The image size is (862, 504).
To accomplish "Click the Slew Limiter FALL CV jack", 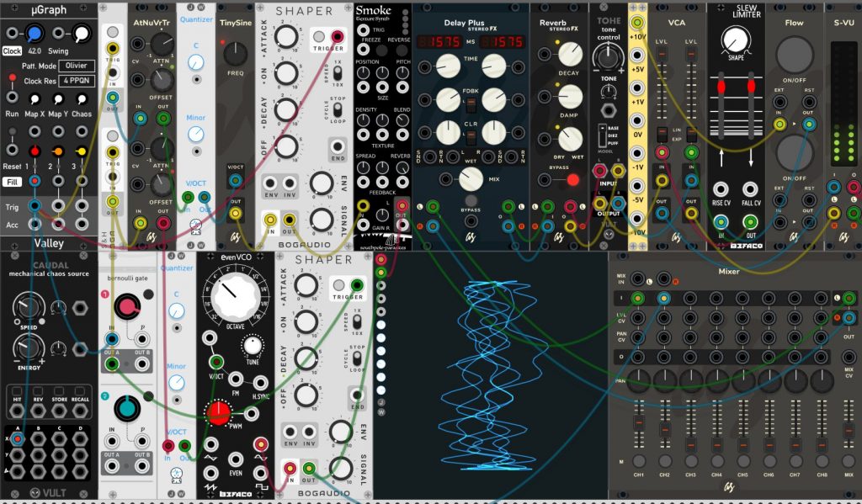I will [x=750, y=189].
